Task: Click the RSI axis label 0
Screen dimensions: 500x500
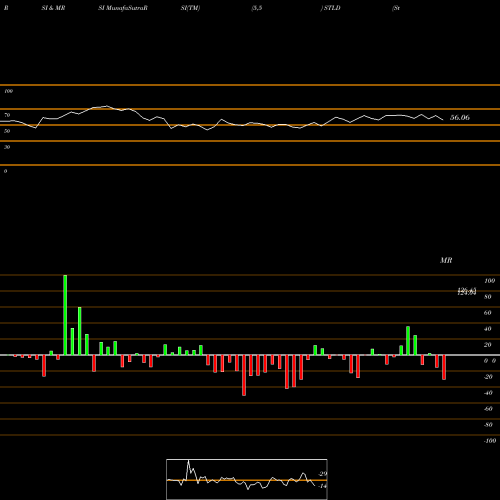Action: 5,171
